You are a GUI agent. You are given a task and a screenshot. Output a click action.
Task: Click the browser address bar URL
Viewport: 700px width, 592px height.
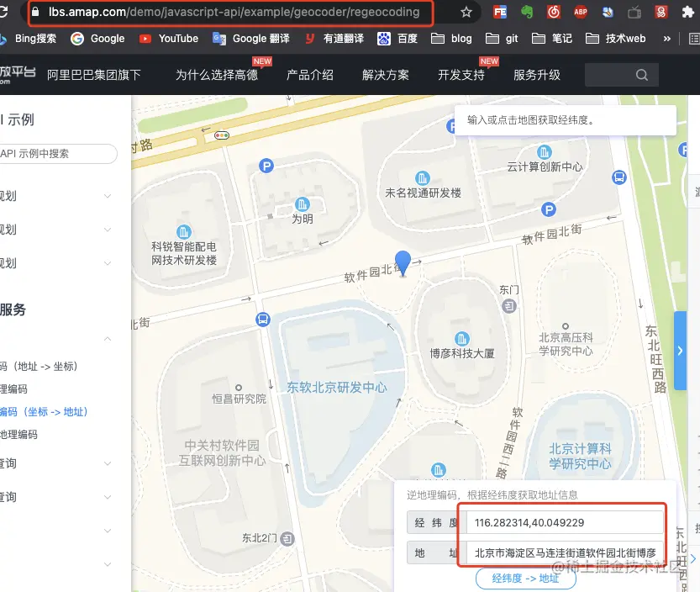[234, 12]
